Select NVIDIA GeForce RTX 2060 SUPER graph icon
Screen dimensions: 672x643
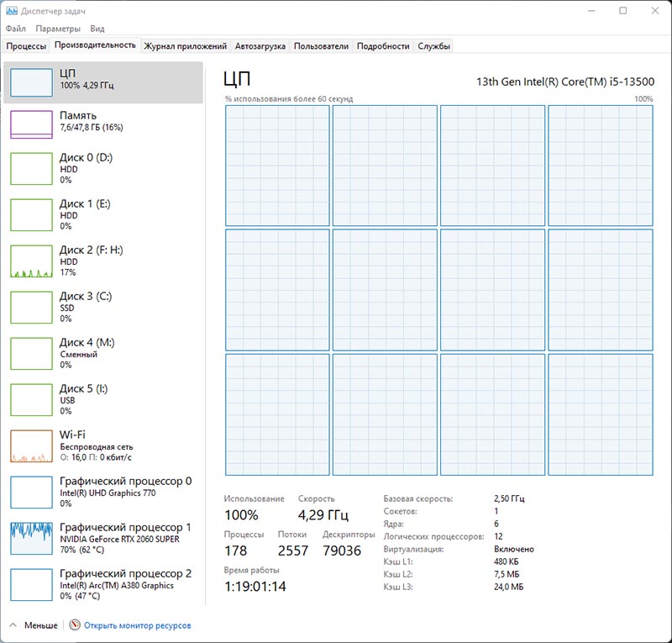[31, 539]
